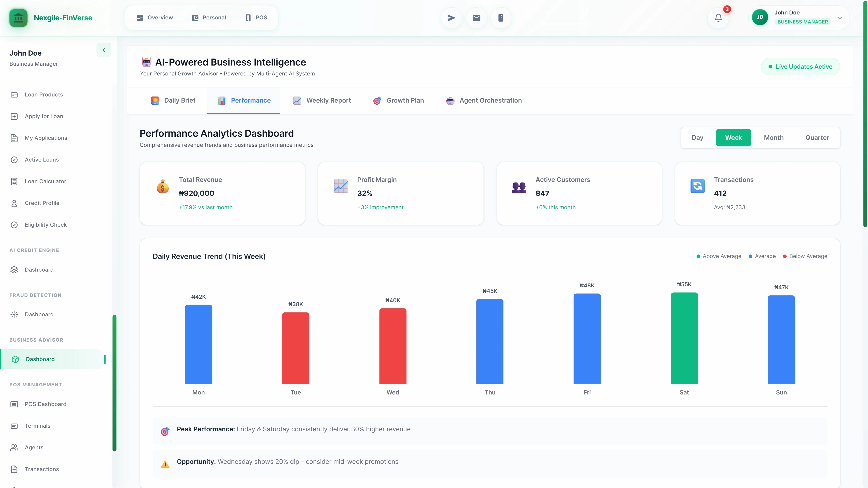Click the Transactions sync icon on the stats card
Viewport: 868px width, 488px height.
(x=698, y=186)
